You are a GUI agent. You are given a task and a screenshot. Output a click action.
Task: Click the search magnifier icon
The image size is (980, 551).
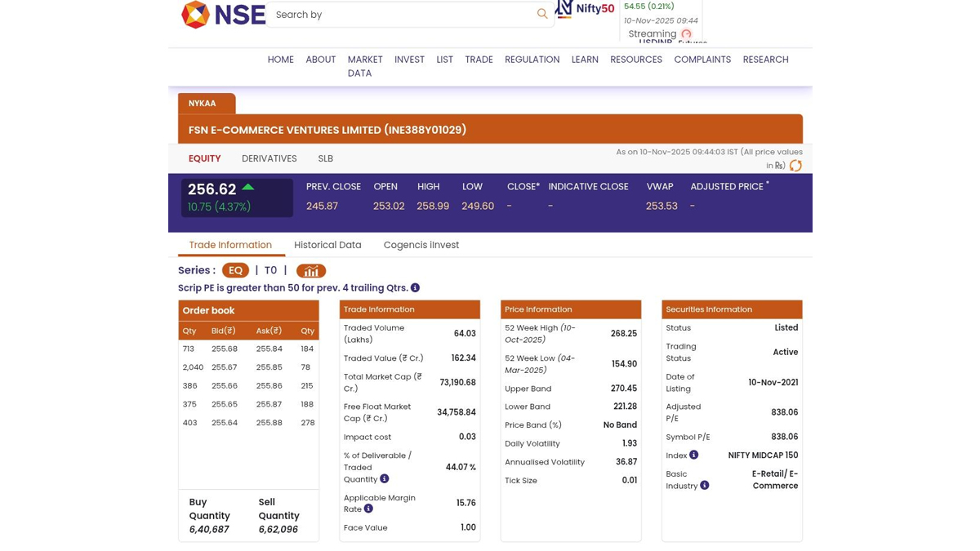[x=542, y=14]
